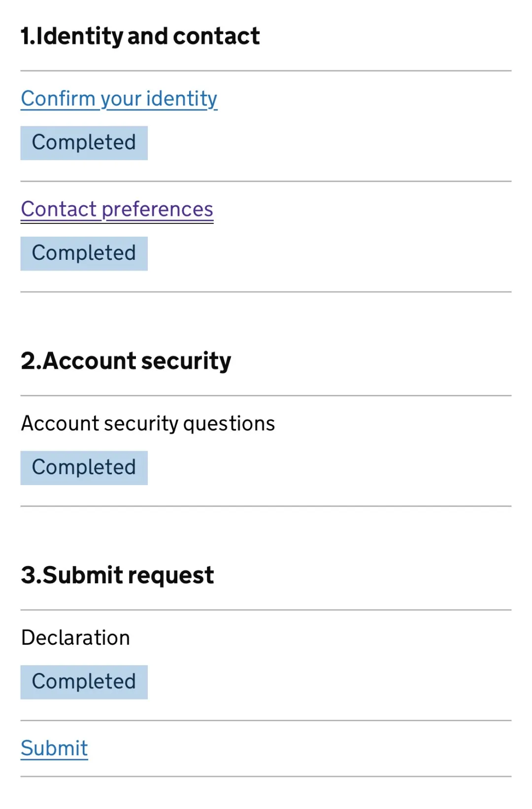Click the section 1 title text
This screenshot has width=532, height=809.
tap(140, 36)
